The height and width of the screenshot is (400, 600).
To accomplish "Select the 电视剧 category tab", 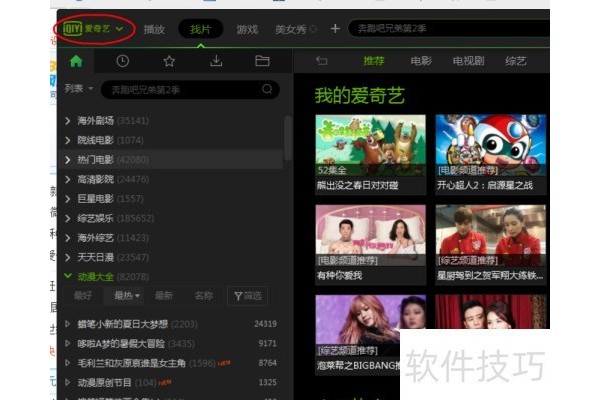I will pos(468,61).
